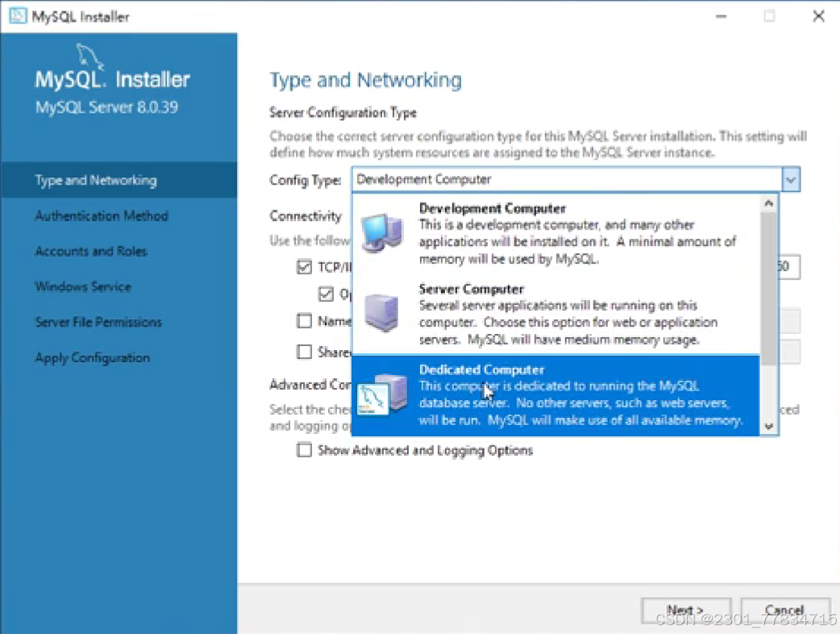This screenshot has width=840, height=634.
Task: Toggle the TCP/IP checkbox
Action: tap(304, 267)
